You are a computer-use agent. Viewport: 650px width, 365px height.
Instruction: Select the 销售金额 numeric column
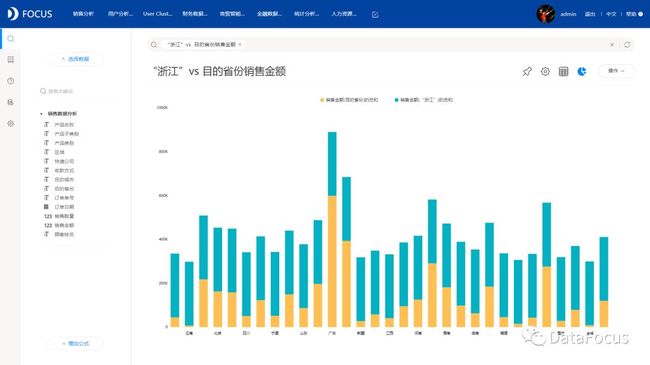click(64, 225)
